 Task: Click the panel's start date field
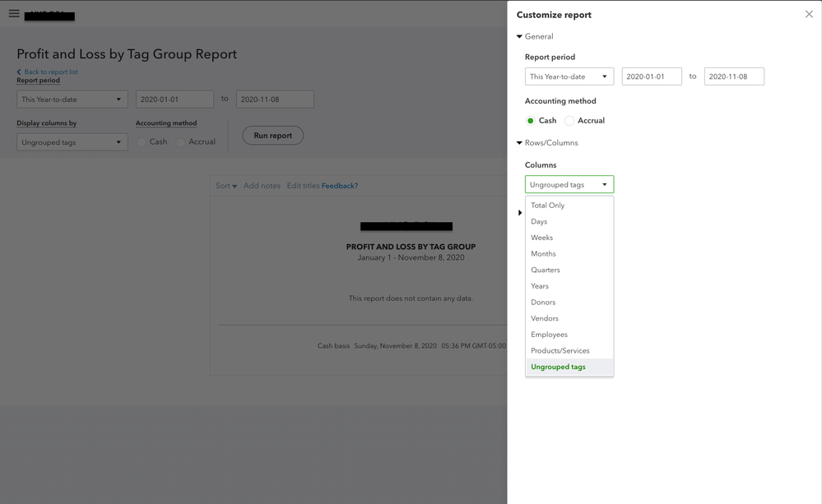point(652,76)
